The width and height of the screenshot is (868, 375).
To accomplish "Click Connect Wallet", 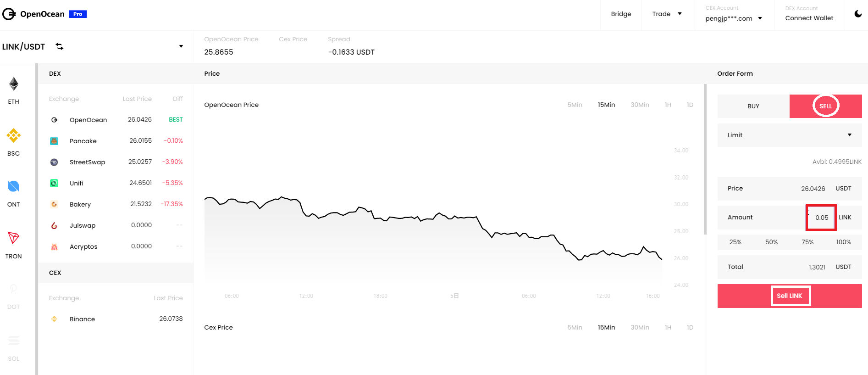I will [809, 18].
